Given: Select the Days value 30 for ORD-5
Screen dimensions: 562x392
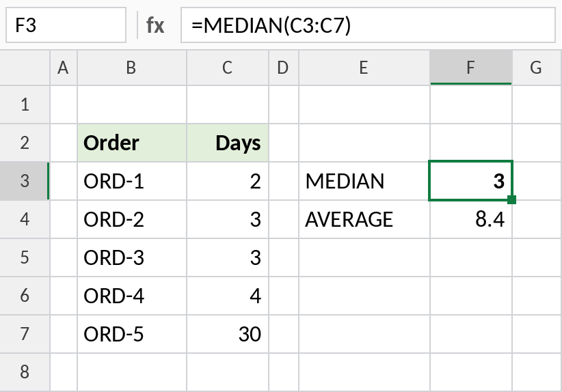Looking at the screenshot, I should 228,334.
